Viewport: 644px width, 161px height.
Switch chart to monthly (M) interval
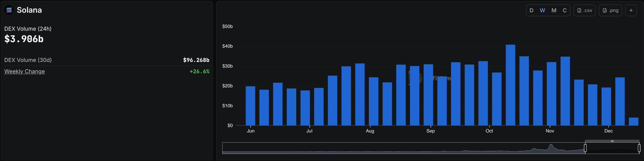[x=554, y=10]
